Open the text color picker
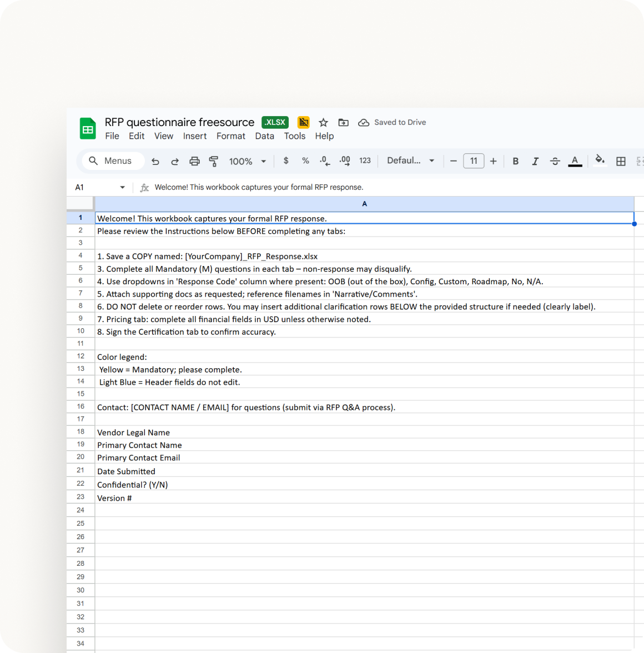The image size is (644, 653). tap(575, 161)
